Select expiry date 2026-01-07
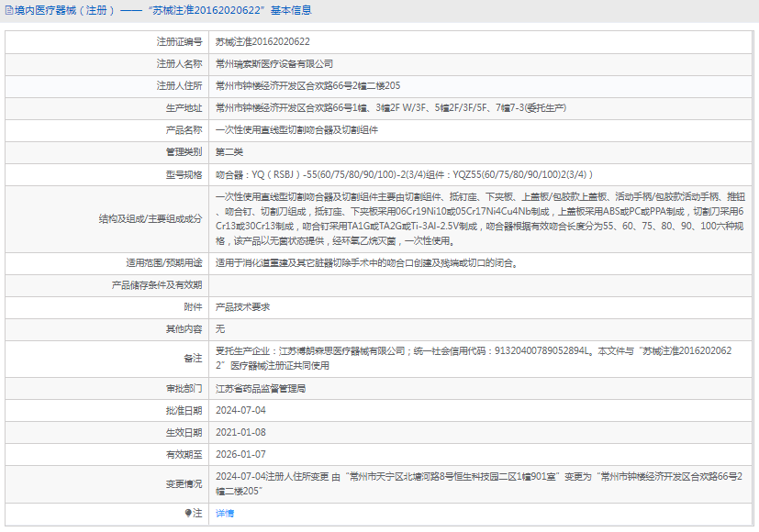 pyautogui.click(x=240, y=454)
